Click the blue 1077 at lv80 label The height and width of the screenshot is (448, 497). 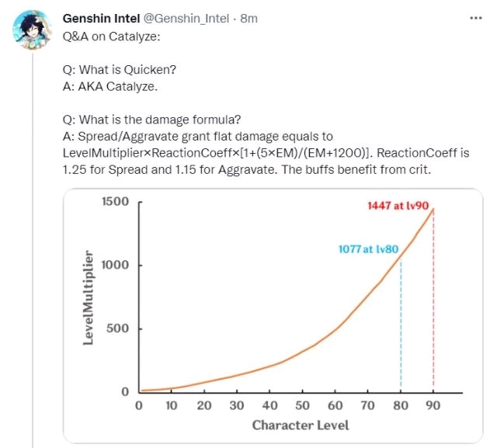click(368, 249)
